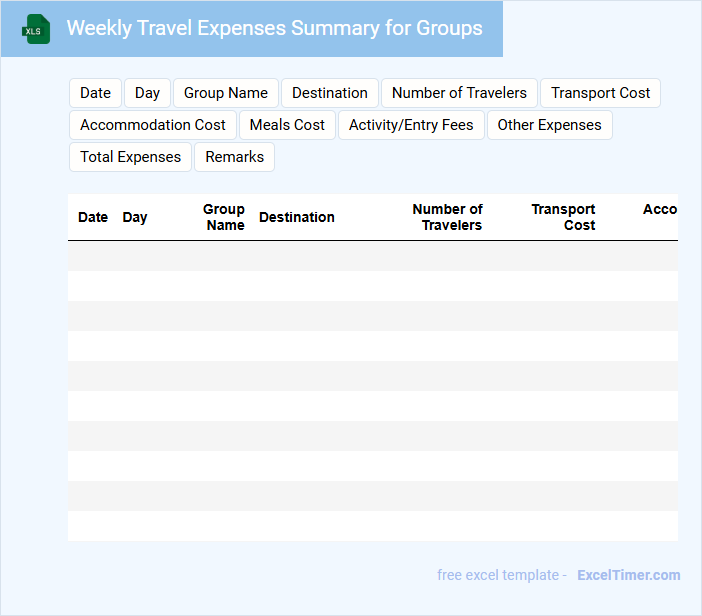Choose the Transport Cost tag
The image size is (702, 616).
pos(600,93)
